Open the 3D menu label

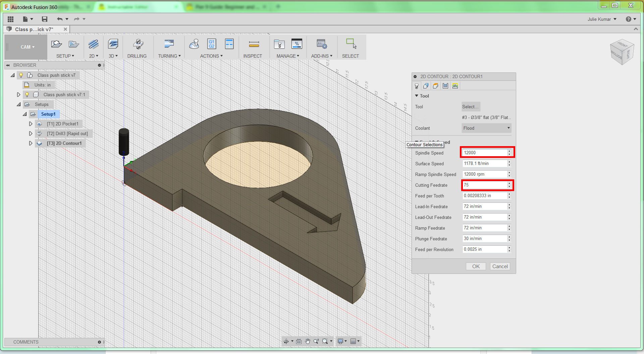(113, 56)
